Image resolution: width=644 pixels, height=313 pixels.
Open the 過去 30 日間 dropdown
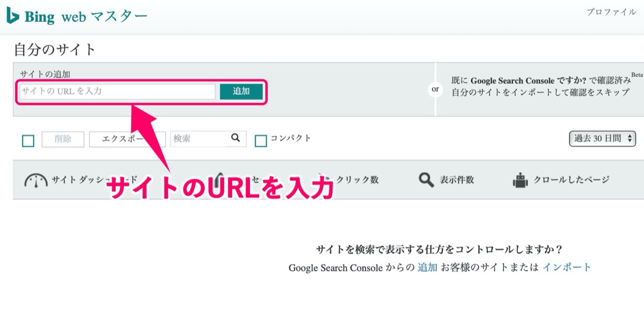(x=602, y=138)
